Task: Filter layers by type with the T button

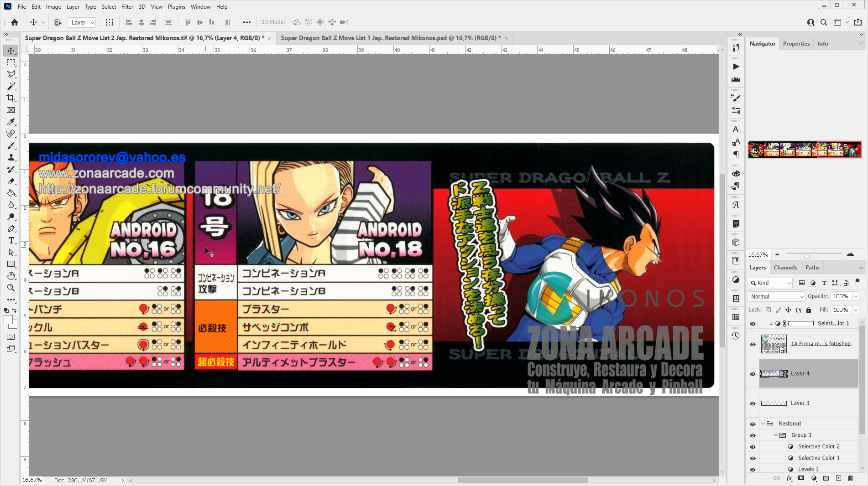Action: point(824,283)
